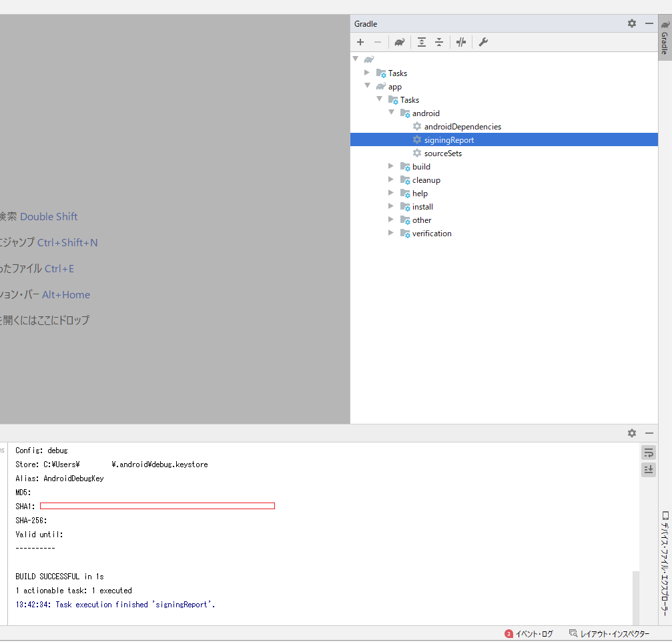Click the install folder icon
The image size is (672, 642).
(x=405, y=207)
